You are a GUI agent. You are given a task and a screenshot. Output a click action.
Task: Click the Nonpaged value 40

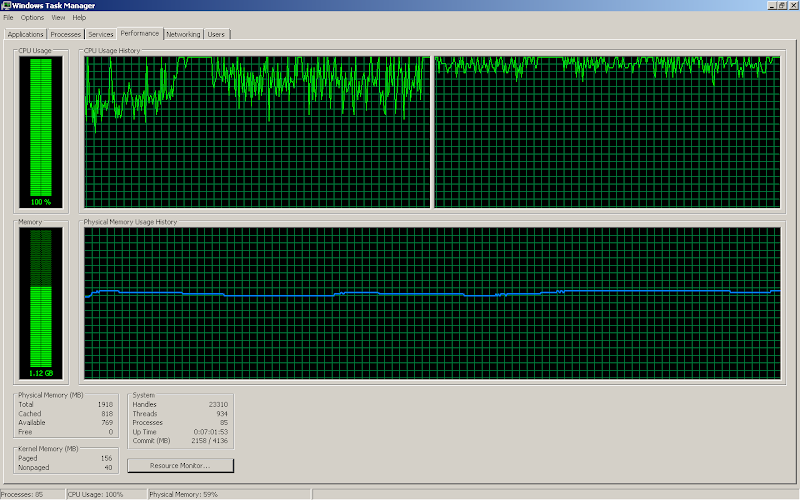click(108, 467)
